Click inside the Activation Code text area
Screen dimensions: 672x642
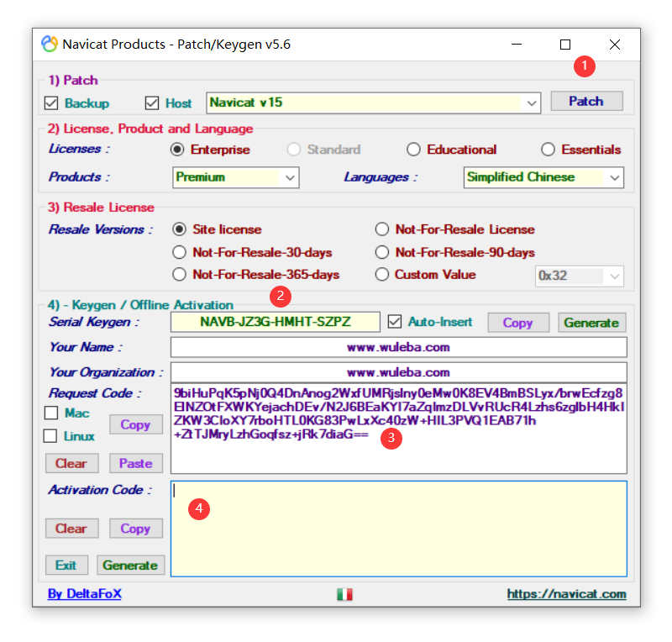398,529
